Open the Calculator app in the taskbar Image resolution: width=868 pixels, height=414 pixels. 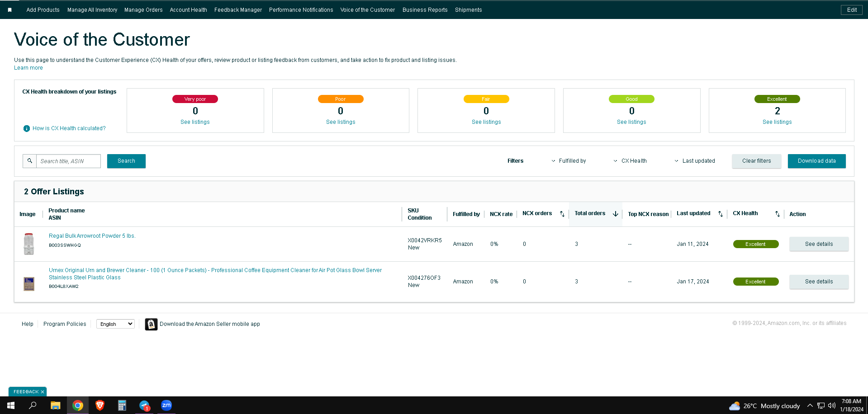[122, 405]
